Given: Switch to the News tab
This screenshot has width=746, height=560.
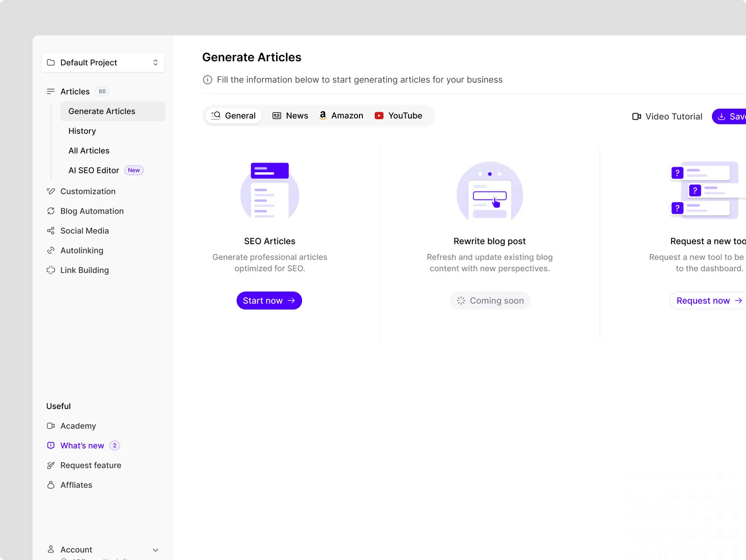Looking at the screenshot, I should tap(290, 116).
